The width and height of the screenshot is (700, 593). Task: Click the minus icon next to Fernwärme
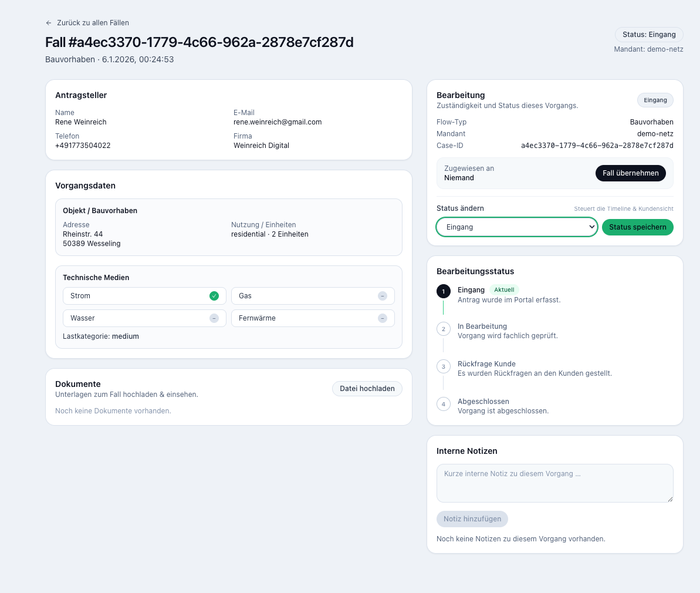pyautogui.click(x=383, y=318)
